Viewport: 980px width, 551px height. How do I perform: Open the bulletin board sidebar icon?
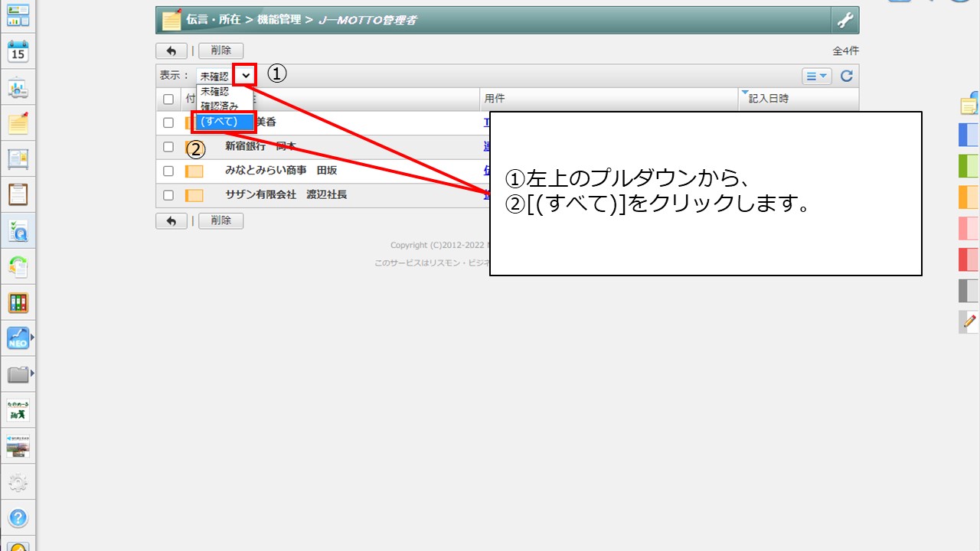point(18,159)
